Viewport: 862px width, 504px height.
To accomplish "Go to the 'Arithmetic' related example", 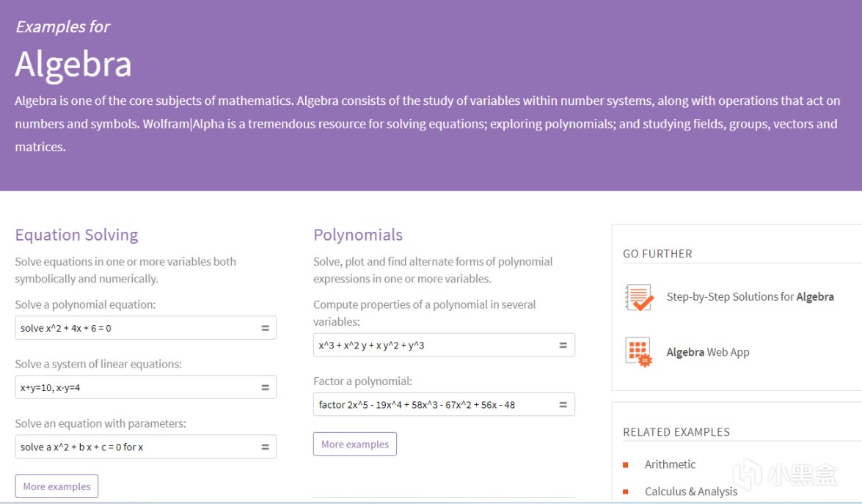I will click(x=670, y=464).
